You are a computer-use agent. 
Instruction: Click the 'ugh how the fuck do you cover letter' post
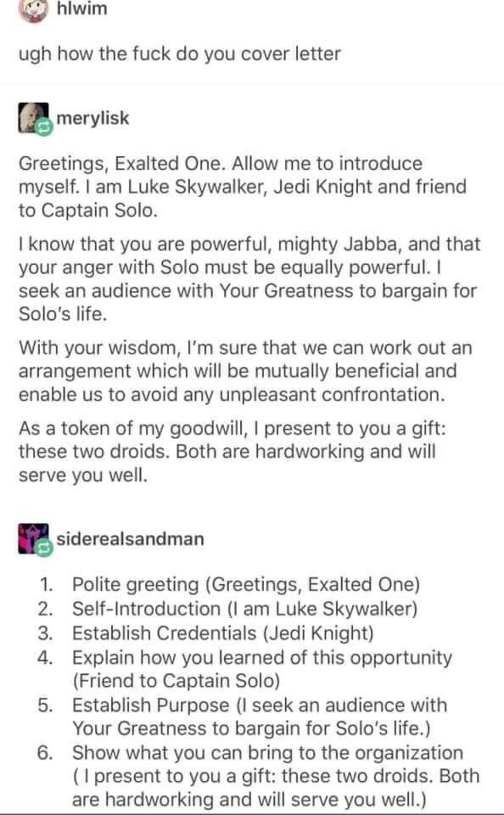click(180, 54)
